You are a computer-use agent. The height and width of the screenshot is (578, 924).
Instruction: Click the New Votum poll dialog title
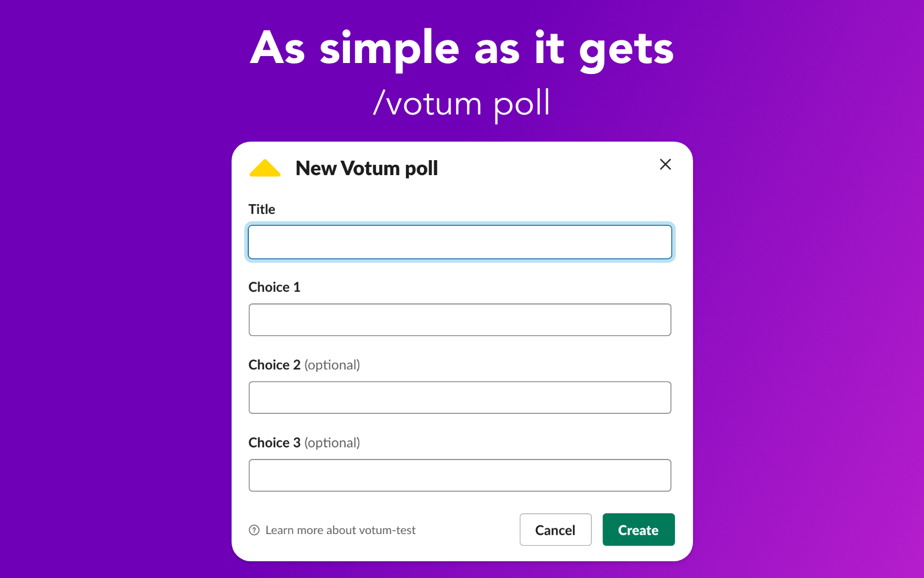point(366,168)
